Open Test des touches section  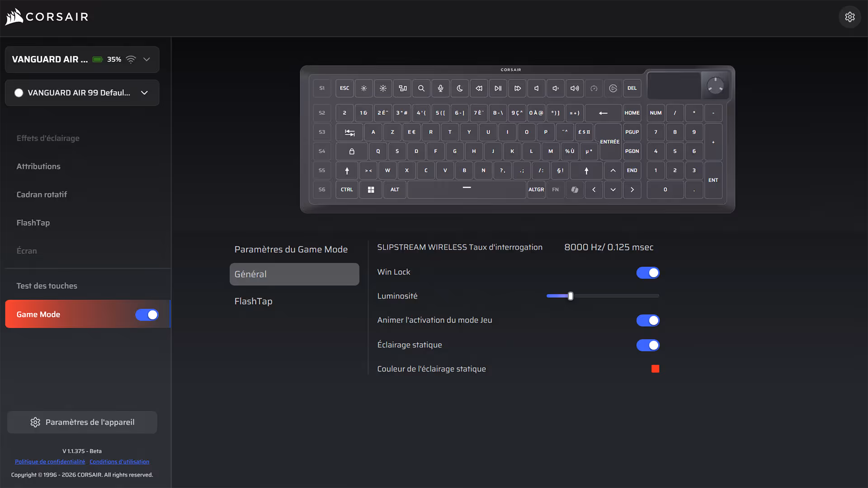[47, 286]
